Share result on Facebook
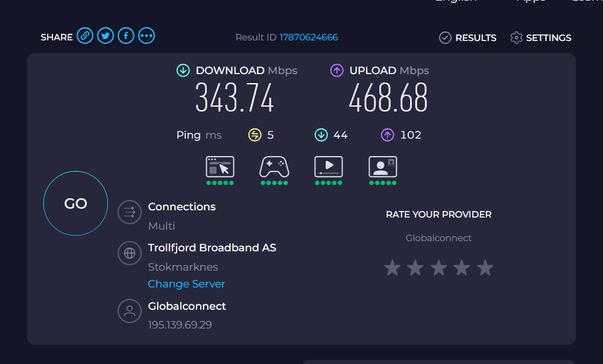603x364 pixels. coord(126,36)
